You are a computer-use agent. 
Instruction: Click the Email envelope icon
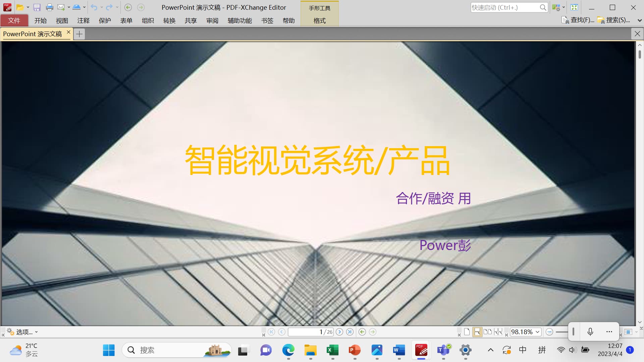coord(61,7)
